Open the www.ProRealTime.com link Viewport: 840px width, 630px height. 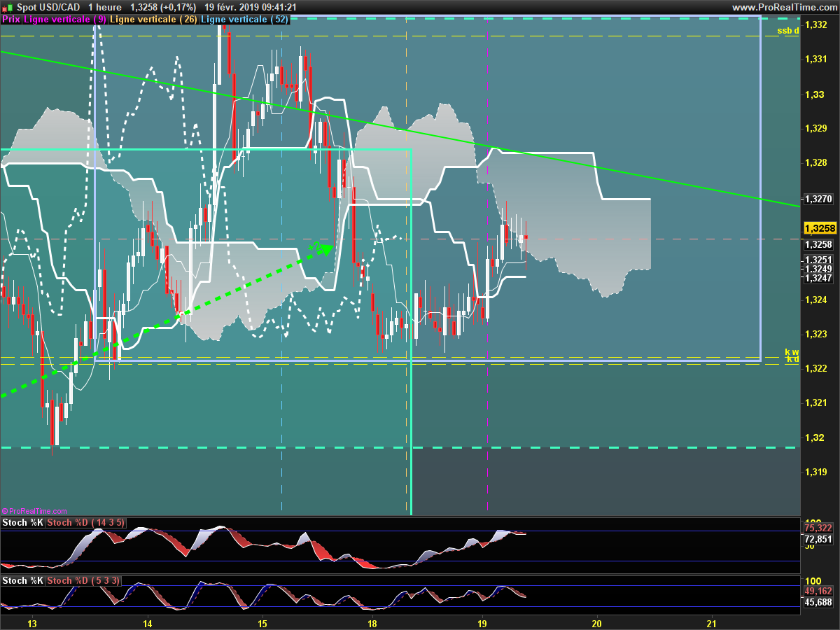(784, 7)
